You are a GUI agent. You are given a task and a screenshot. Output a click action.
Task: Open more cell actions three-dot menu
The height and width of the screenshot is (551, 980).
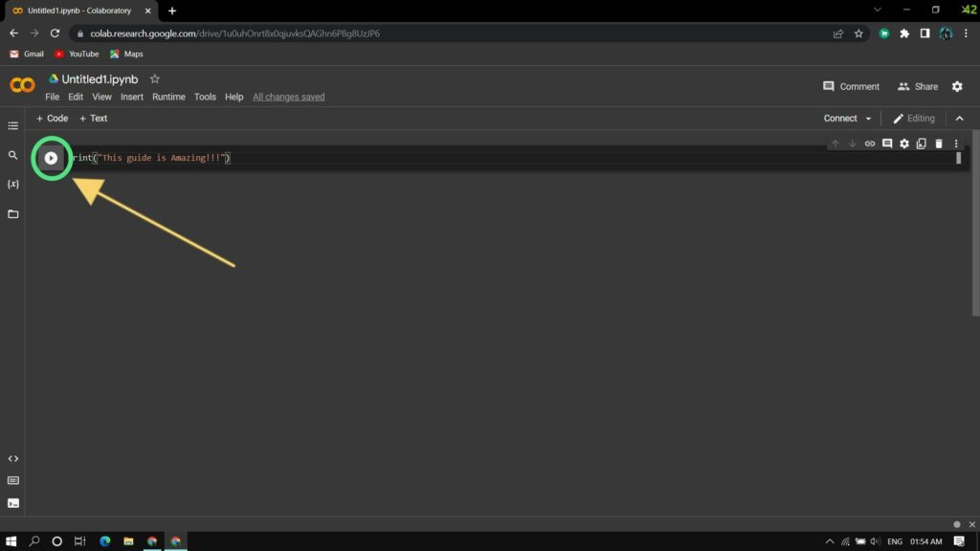pyautogui.click(x=955, y=143)
